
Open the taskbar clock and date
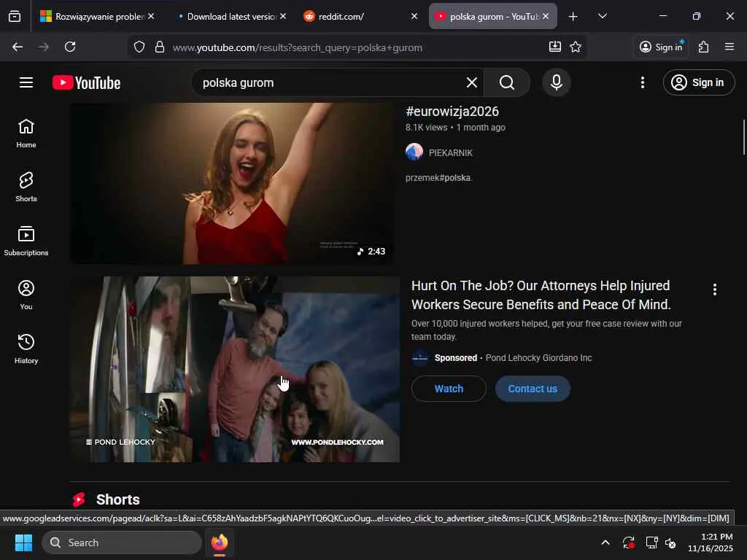point(711,542)
